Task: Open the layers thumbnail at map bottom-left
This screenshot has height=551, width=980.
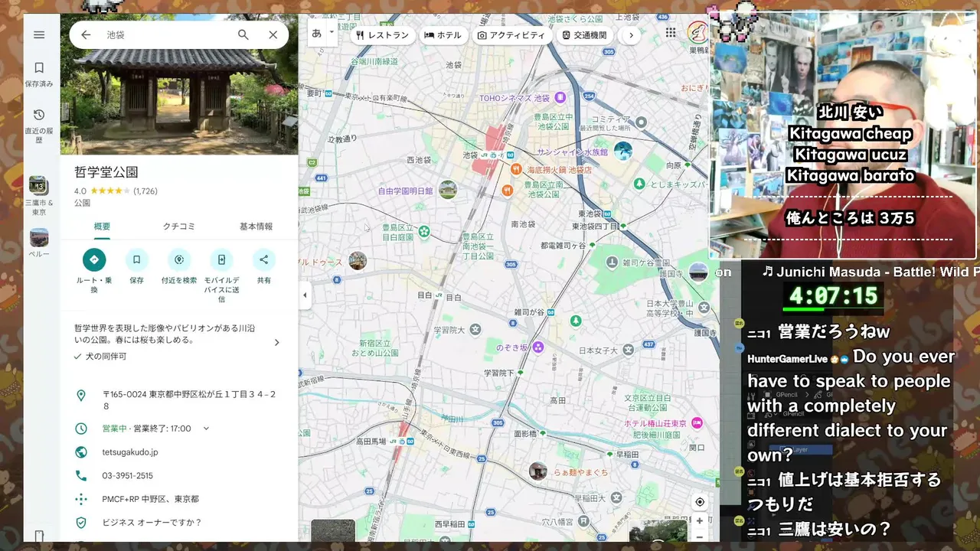Action: tap(333, 530)
